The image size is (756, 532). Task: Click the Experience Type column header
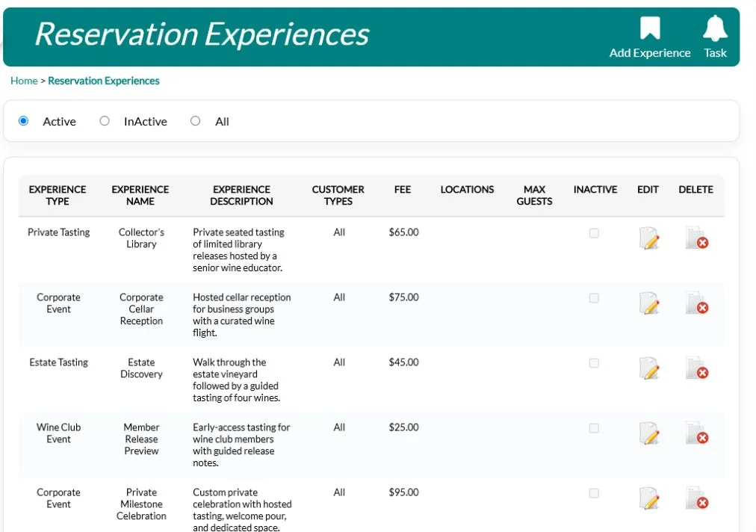pyautogui.click(x=58, y=195)
